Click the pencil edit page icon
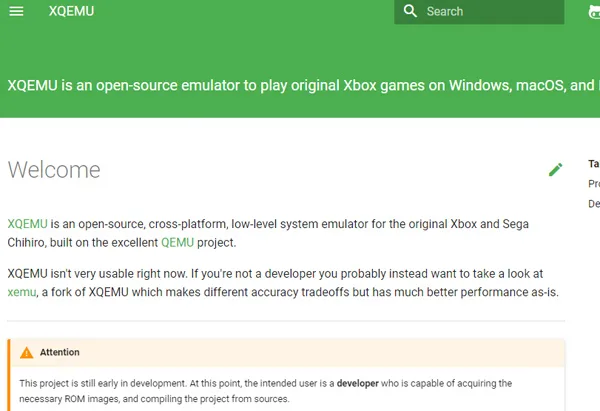Viewport: 600px width, 411px height. point(555,170)
